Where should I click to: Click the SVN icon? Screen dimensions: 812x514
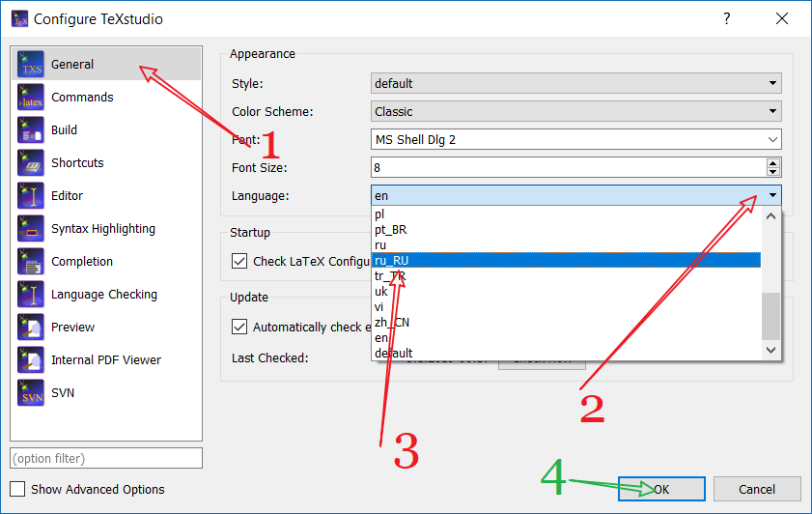[x=31, y=393]
